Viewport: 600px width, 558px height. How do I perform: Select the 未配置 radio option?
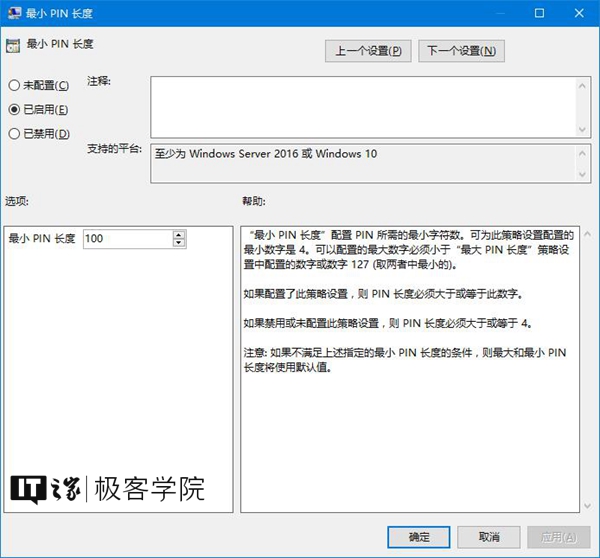pyautogui.click(x=15, y=86)
